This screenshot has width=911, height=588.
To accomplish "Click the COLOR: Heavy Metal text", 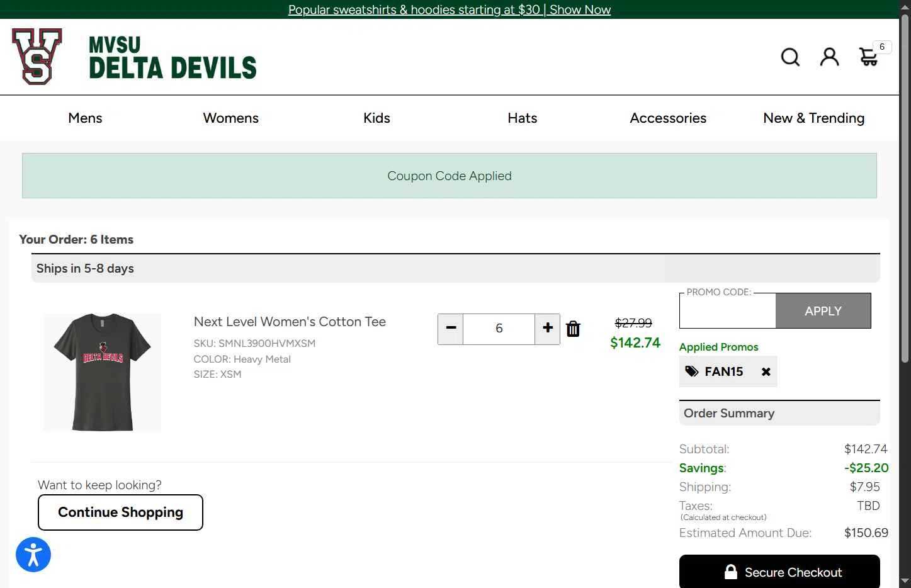I will (x=242, y=359).
